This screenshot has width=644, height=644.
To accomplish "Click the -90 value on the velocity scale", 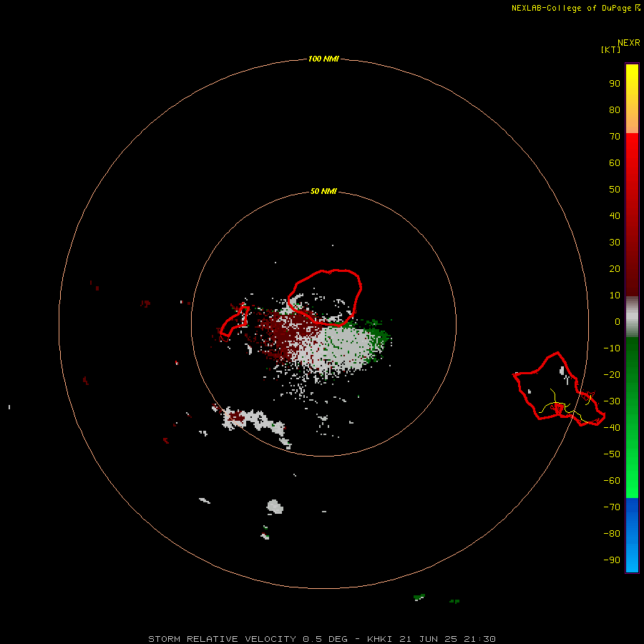I will [x=612, y=560].
